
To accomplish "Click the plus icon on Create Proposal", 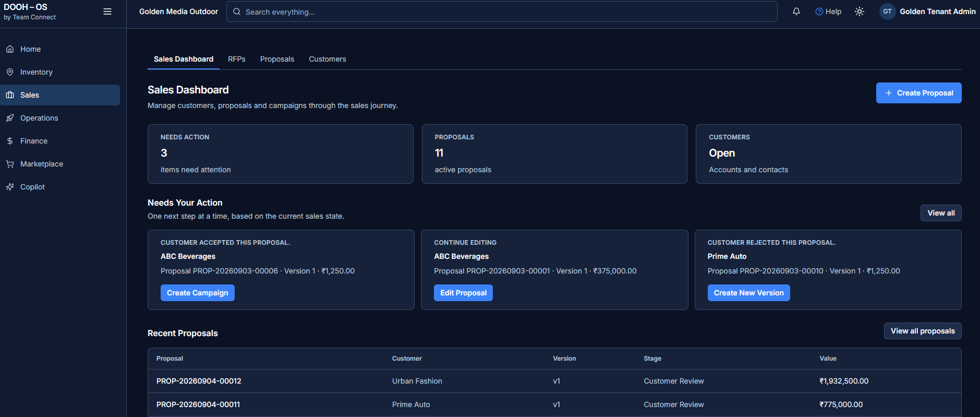I will click(889, 93).
